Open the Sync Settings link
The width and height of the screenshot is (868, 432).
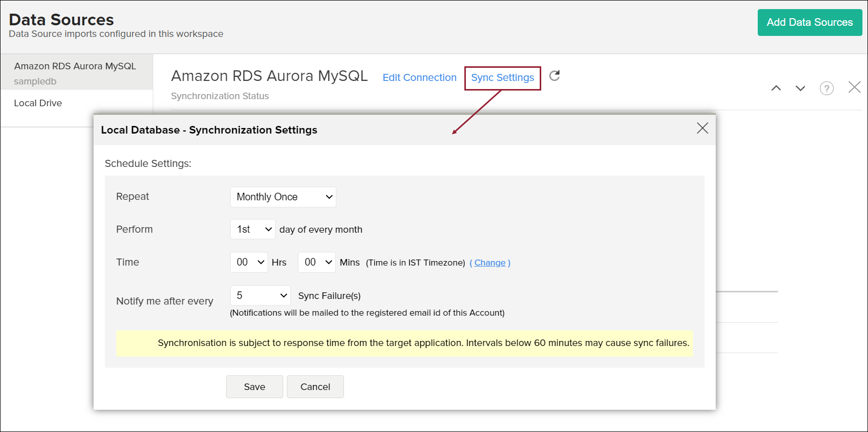point(502,78)
